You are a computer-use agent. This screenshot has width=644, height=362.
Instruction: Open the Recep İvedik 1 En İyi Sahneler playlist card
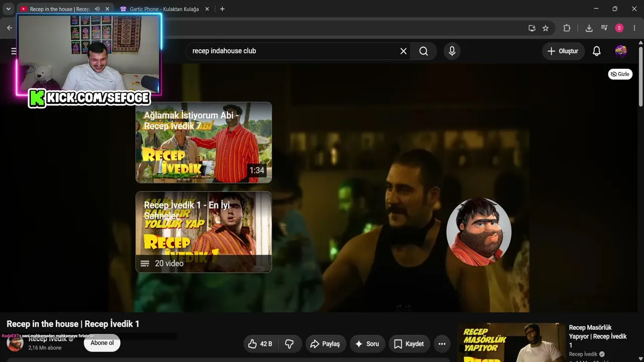coord(204,232)
